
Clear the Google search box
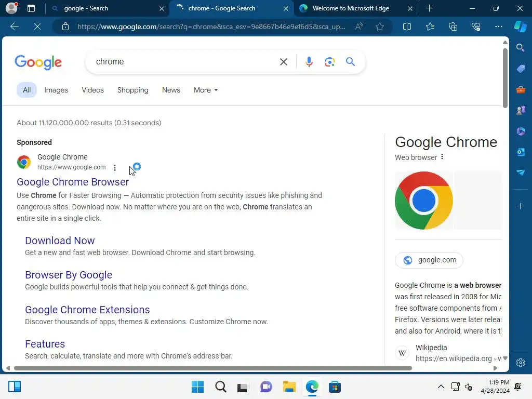pos(283,62)
